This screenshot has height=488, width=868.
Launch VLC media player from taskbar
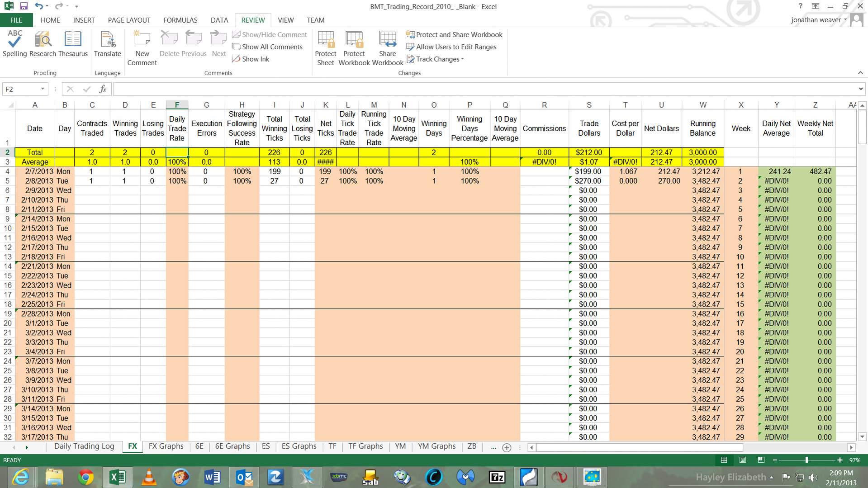pyautogui.click(x=149, y=477)
